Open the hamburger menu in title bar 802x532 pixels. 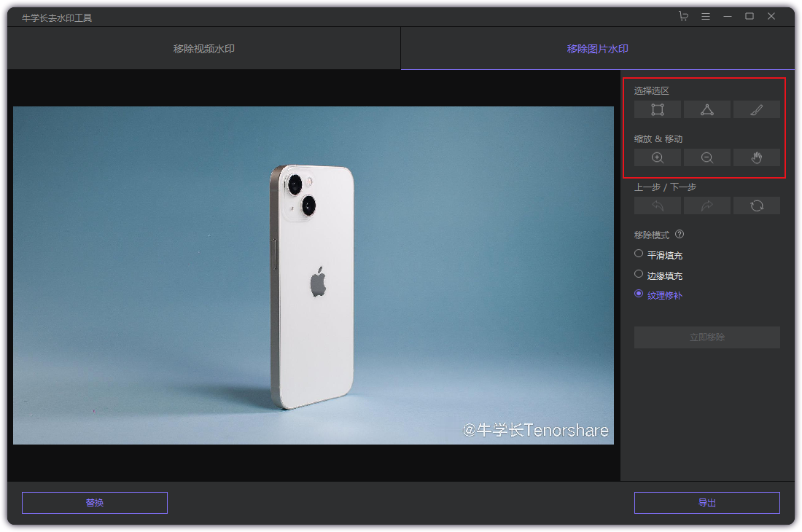[x=705, y=16]
